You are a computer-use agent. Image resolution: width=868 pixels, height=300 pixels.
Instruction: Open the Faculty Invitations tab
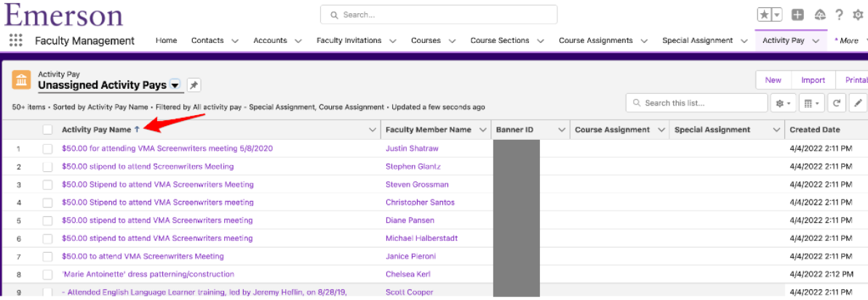(349, 40)
